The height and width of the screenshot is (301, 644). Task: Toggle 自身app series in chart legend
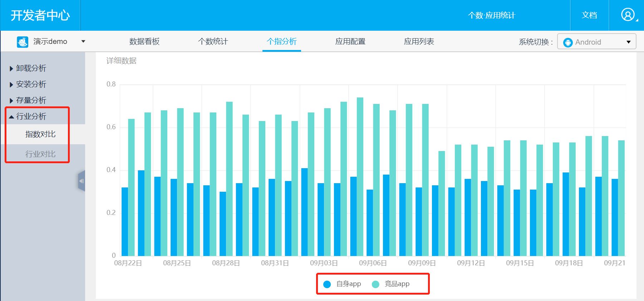coord(342,284)
